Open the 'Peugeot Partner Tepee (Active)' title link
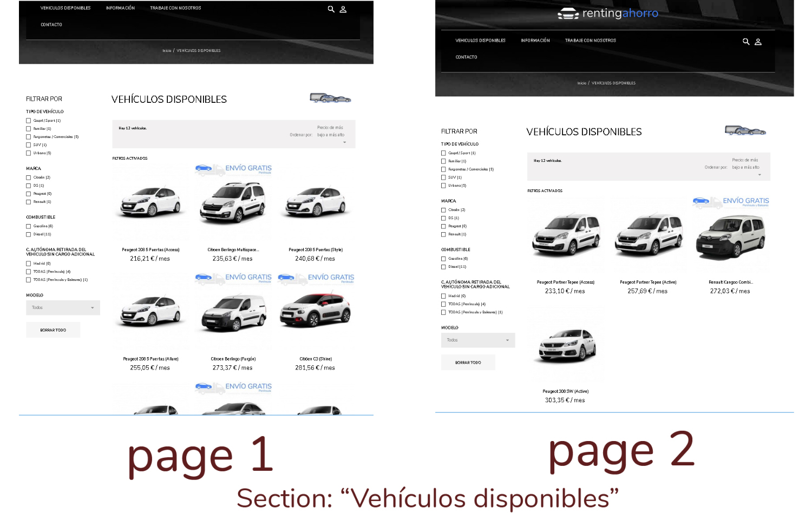The height and width of the screenshot is (513, 812). point(648,282)
